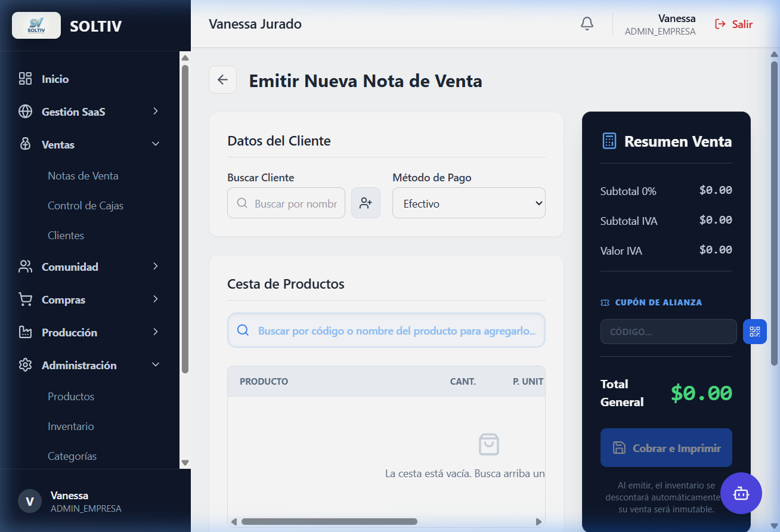This screenshot has height=532, width=780.
Task: Click the Cobrar e Imprimir button
Action: click(666, 448)
